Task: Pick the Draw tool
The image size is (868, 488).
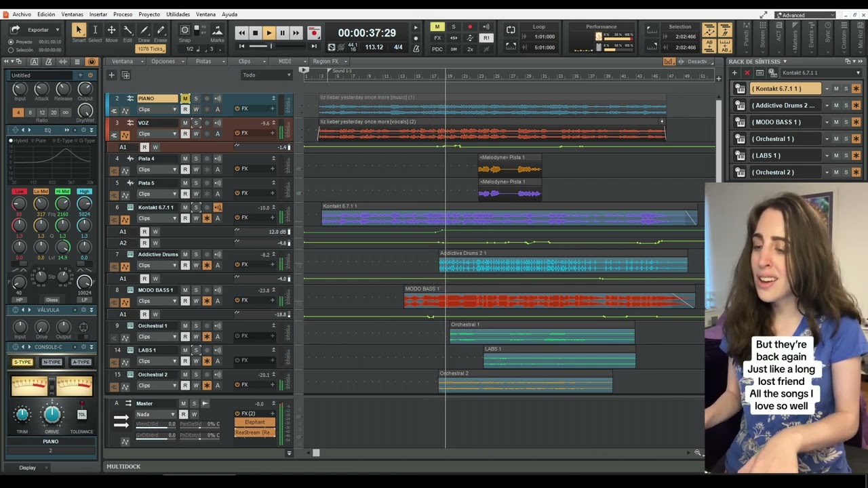Action: pyautogui.click(x=144, y=30)
